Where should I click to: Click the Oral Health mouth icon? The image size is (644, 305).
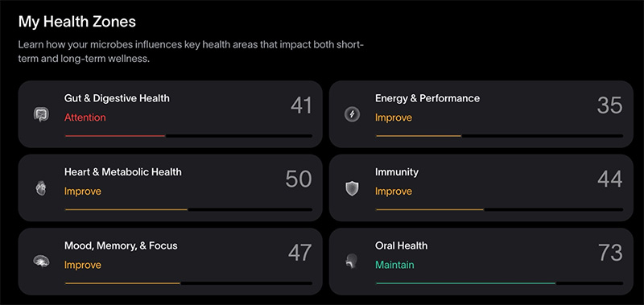[x=351, y=261]
